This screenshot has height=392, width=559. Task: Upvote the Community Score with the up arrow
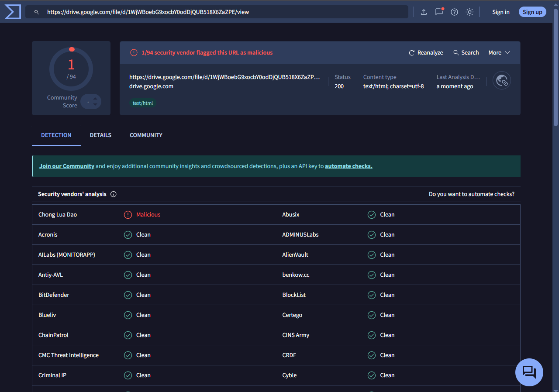point(95,99)
